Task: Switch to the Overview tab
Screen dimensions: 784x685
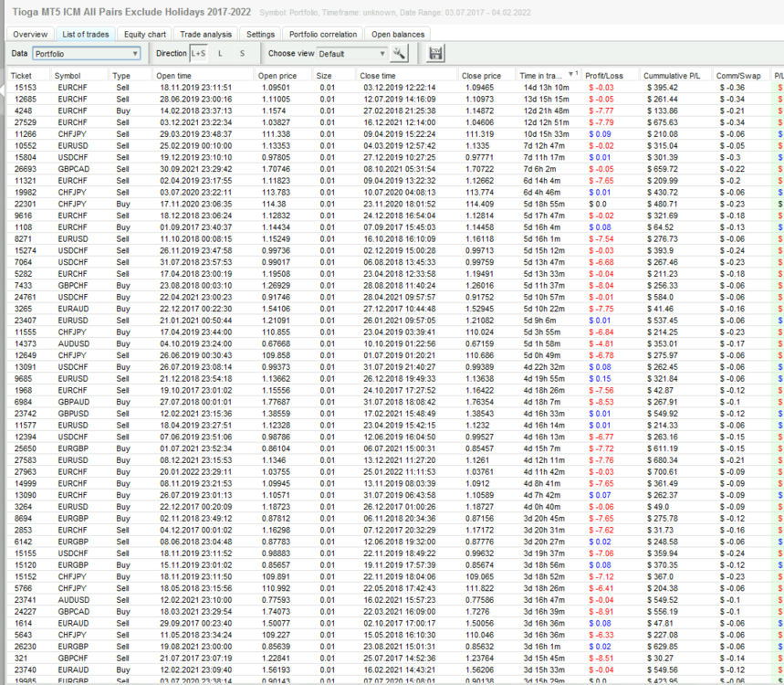Action: (x=30, y=34)
